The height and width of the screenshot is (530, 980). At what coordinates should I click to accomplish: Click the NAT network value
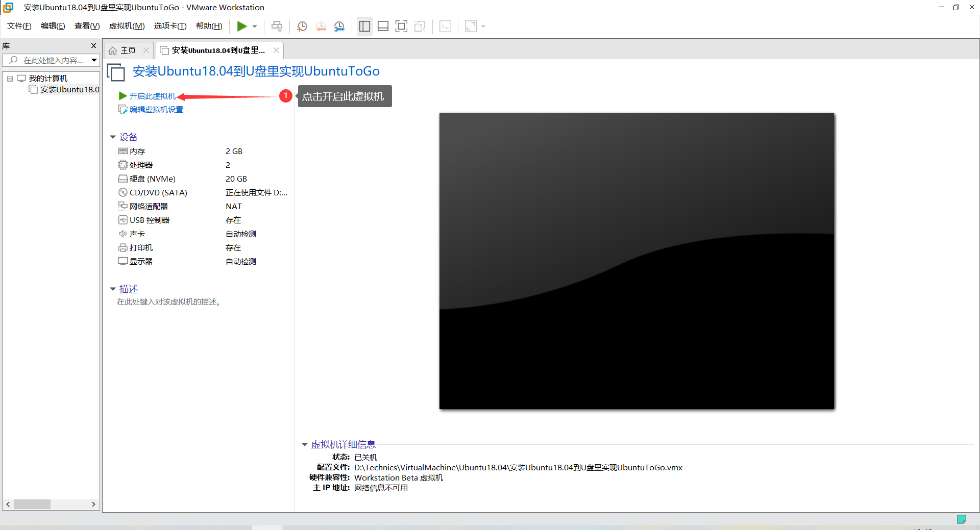point(234,206)
